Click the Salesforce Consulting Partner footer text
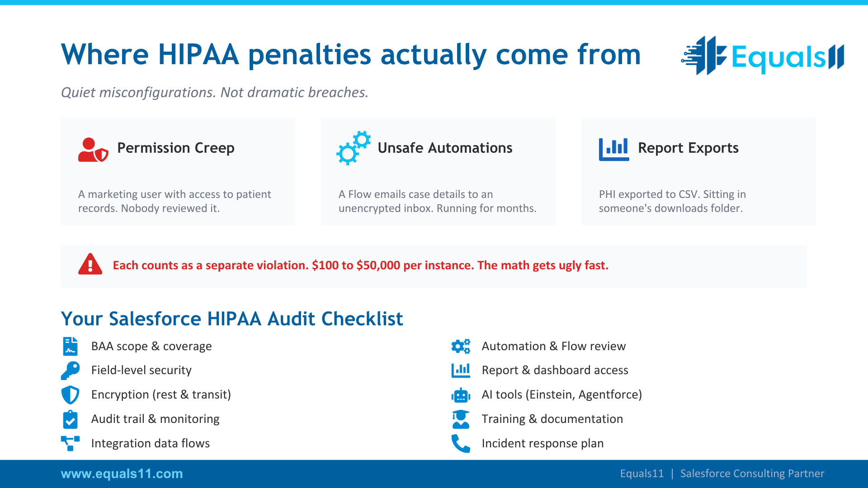The width and height of the screenshot is (868, 488). click(752, 474)
